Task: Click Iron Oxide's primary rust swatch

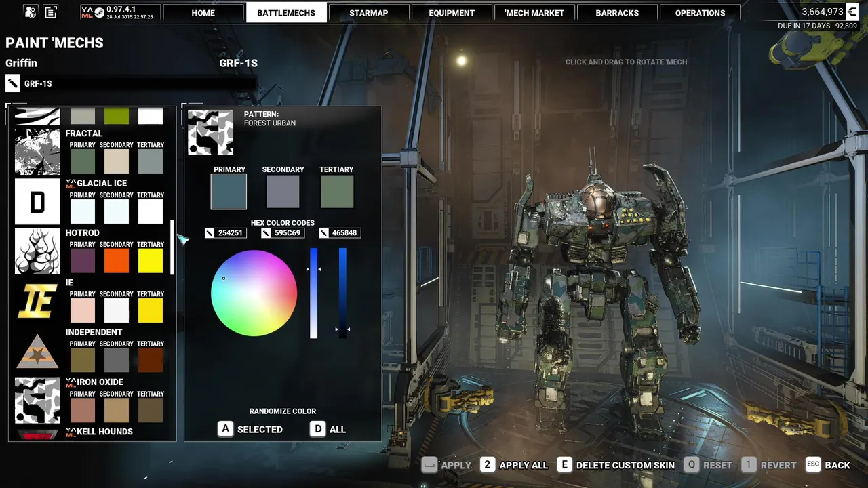Action: tap(83, 411)
